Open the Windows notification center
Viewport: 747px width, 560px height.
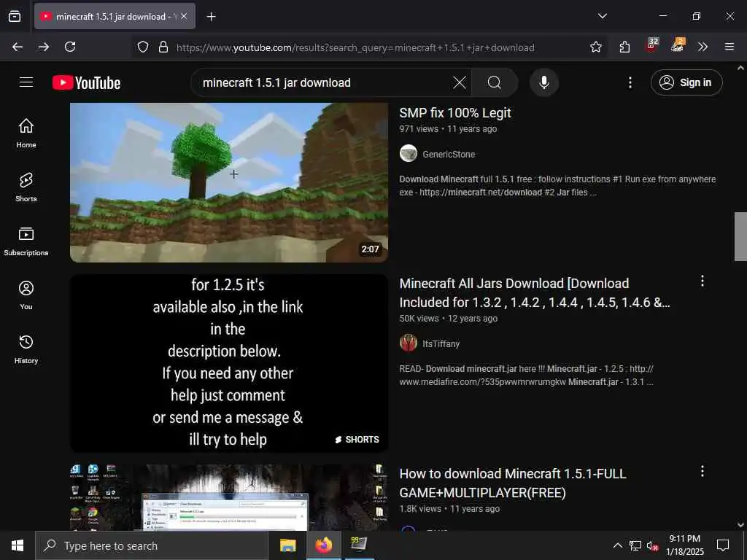coord(723,545)
